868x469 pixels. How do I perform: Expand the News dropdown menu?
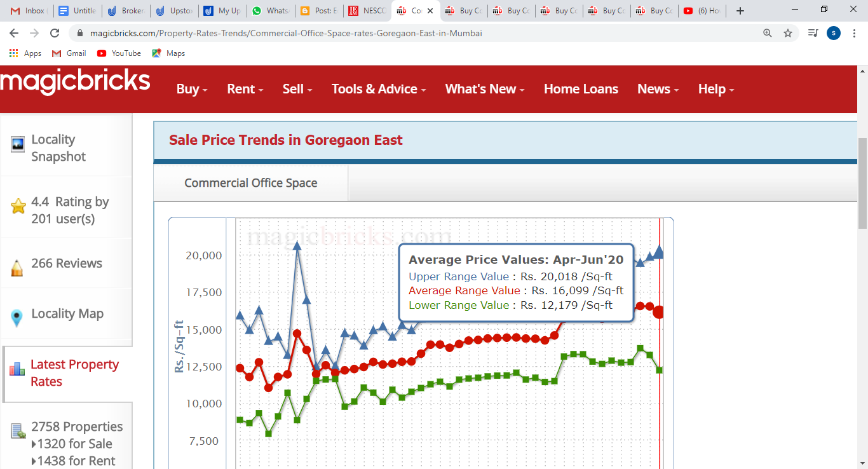658,89
